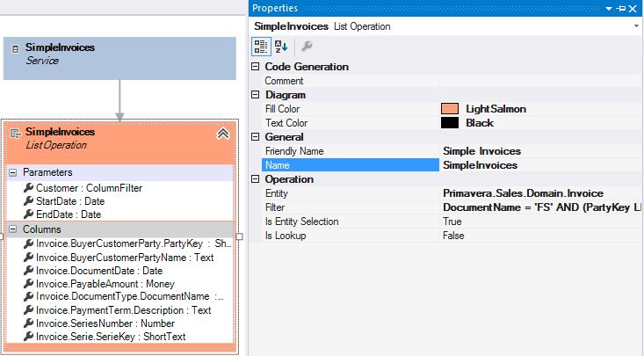Collapse the Parameters compartment
Screen dimensions: 644x356
pos(13,172)
